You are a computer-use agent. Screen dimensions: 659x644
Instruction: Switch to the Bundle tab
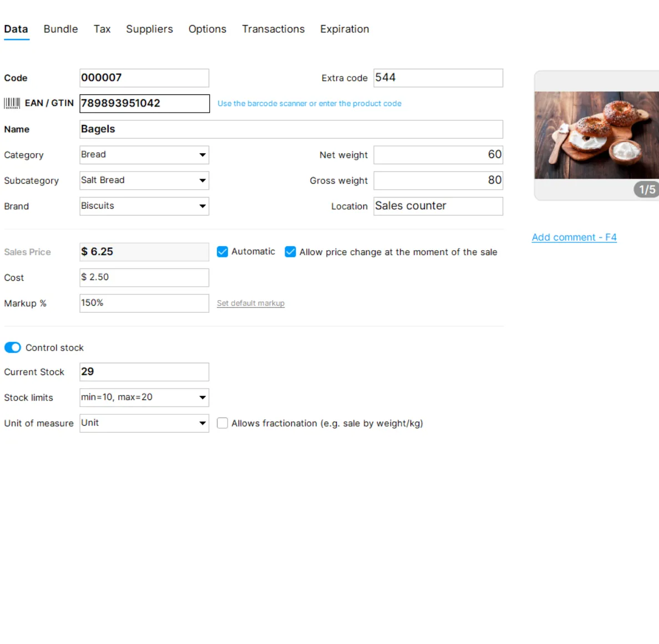60,29
